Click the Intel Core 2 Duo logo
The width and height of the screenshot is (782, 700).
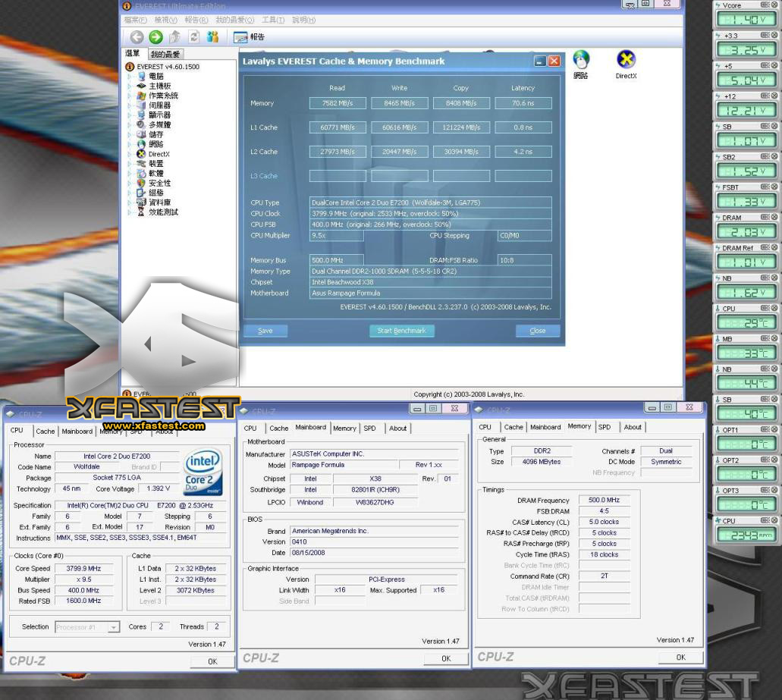pos(203,472)
